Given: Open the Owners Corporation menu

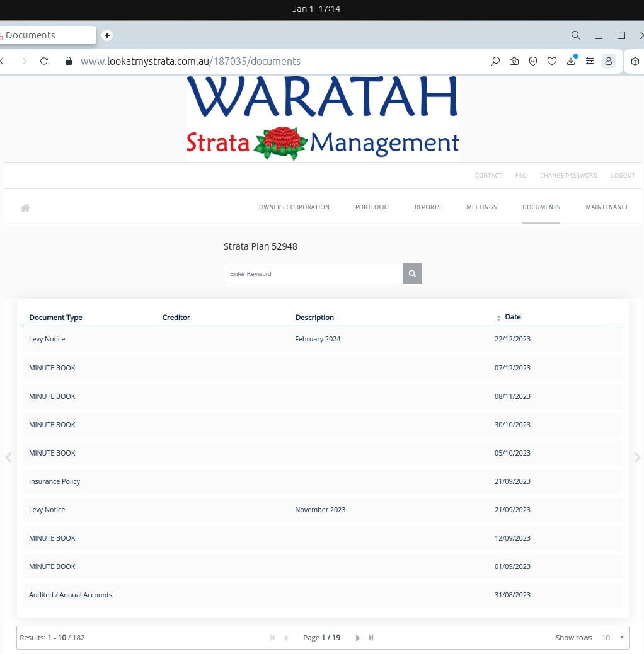Looking at the screenshot, I should click(x=294, y=207).
